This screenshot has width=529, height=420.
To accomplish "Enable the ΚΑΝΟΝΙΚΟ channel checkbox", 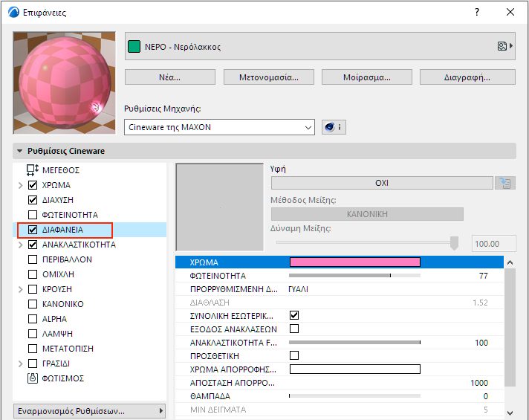I will (x=33, y=304).
